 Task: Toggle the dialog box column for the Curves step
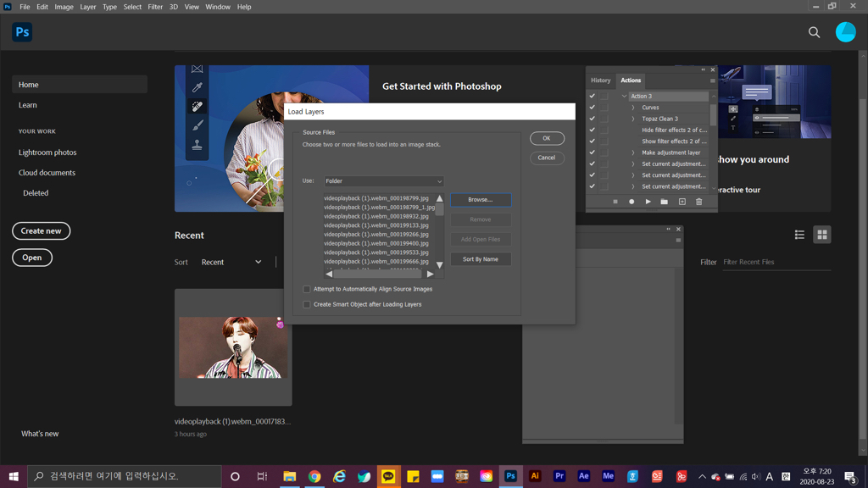604,108
